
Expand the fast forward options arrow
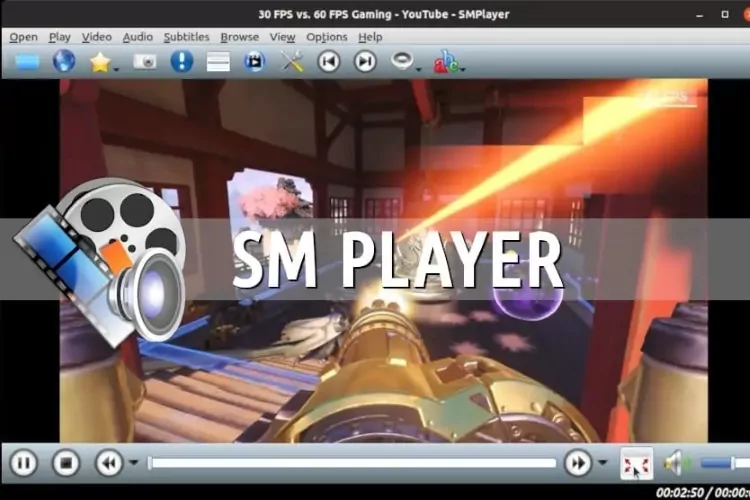[603, 463]
